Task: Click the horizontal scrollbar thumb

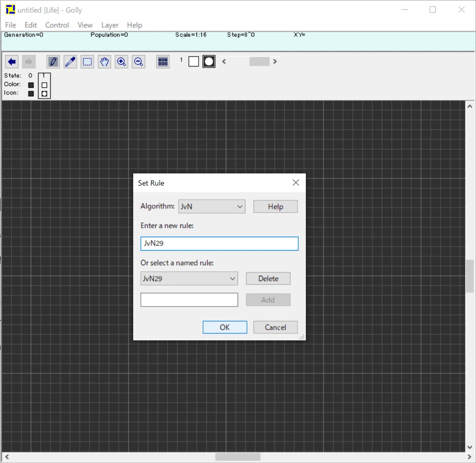Action: coord(238,457)
